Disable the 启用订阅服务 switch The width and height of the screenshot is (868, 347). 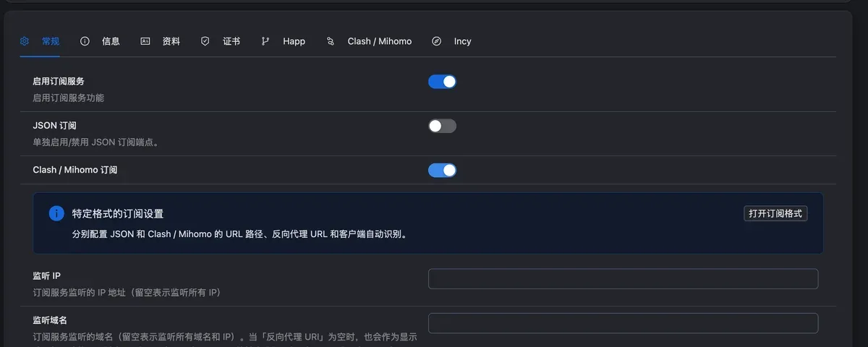tap(442, 82)
